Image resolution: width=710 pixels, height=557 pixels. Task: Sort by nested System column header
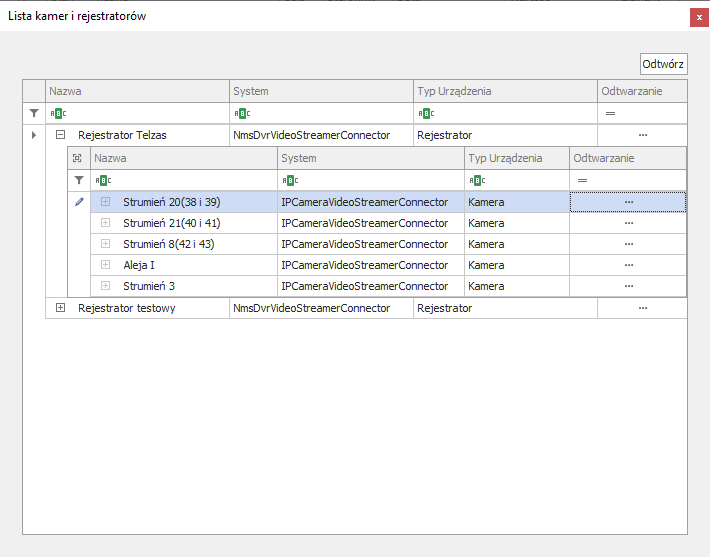[371, 158]
